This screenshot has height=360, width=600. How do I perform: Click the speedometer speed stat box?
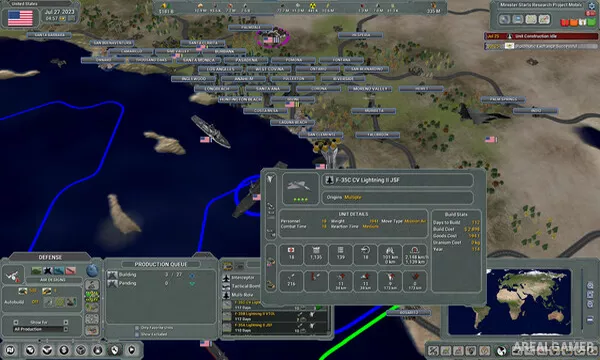point(415,254)
